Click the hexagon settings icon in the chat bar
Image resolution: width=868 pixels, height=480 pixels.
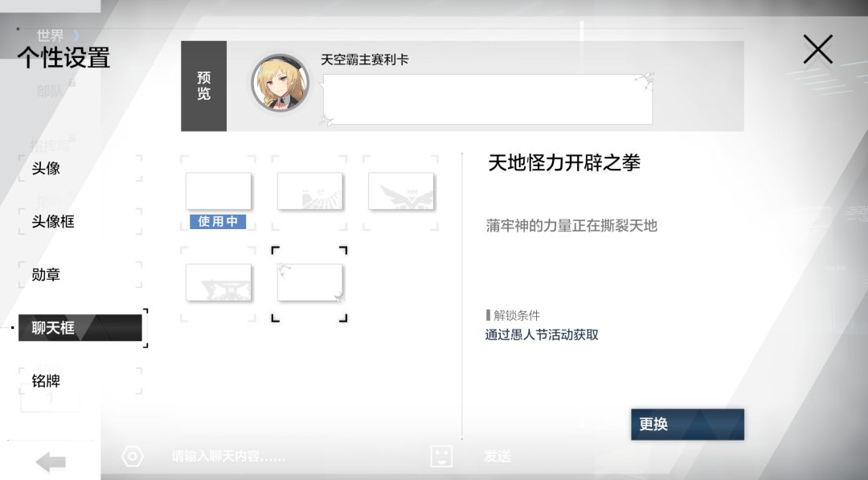tap(133, 457)
